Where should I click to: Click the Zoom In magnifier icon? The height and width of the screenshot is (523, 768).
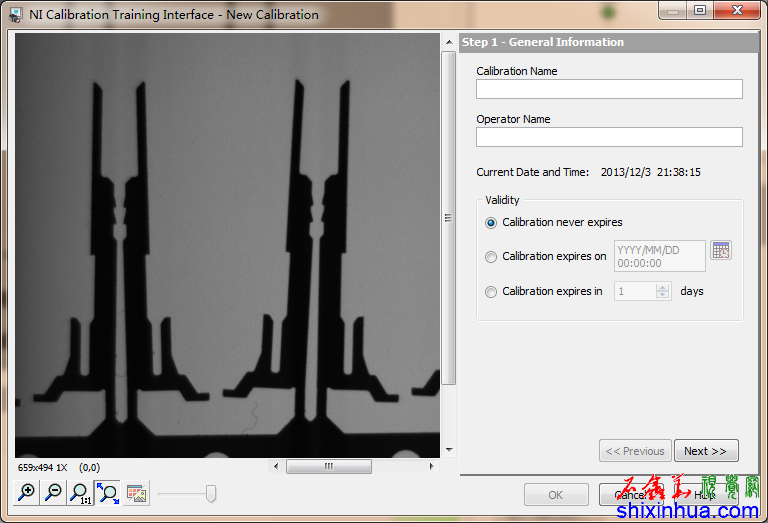tap(27, 492)
